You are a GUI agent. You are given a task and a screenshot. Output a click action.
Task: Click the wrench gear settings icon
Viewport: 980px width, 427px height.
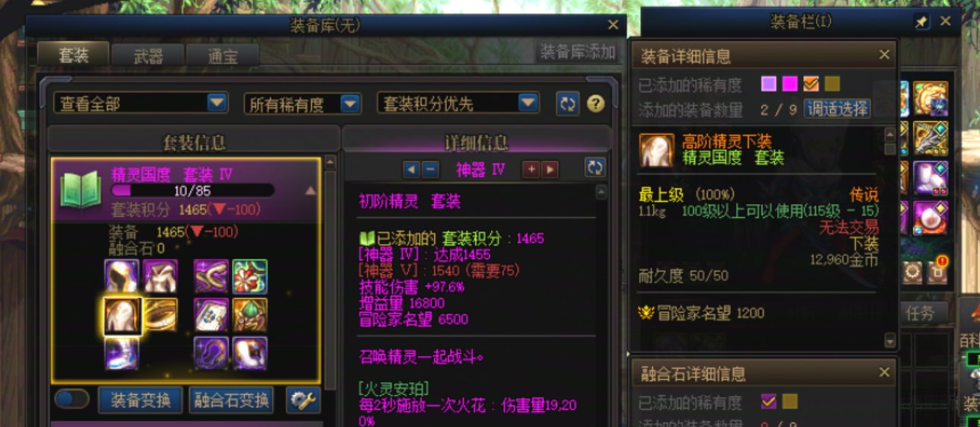[303, 400]
